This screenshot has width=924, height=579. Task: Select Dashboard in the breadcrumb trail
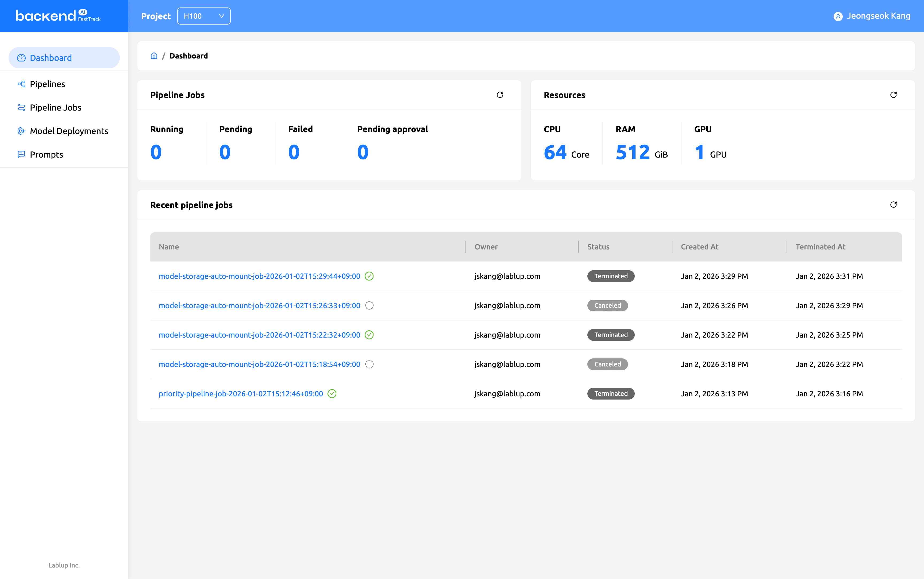pos(188,56)
